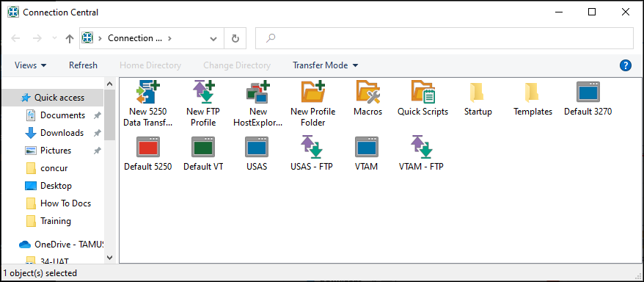Screen dimensions: 644x282
Task: Click the Home Directory toolbar item
Action: [150, 65]
